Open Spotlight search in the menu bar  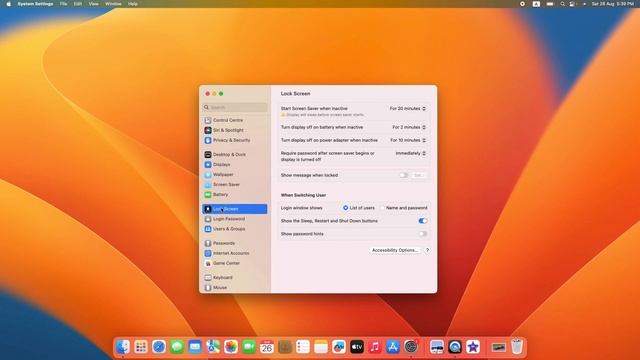[562, 4]
